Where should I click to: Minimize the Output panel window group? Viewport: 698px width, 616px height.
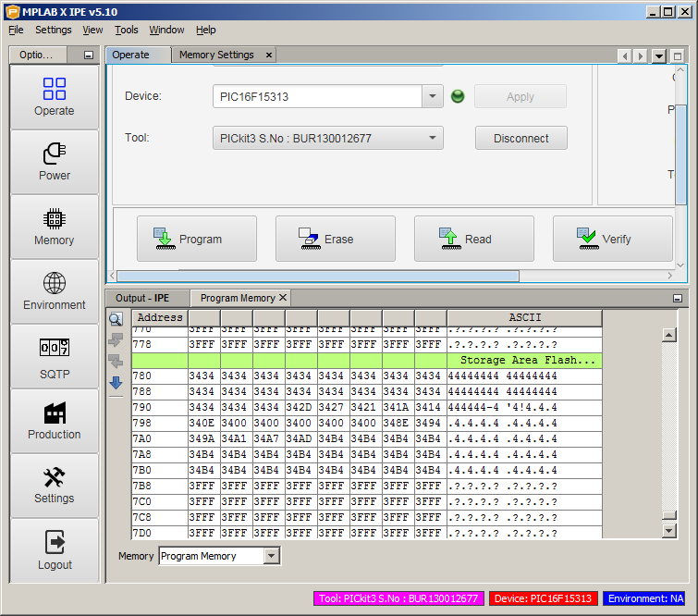coord(678,299)
